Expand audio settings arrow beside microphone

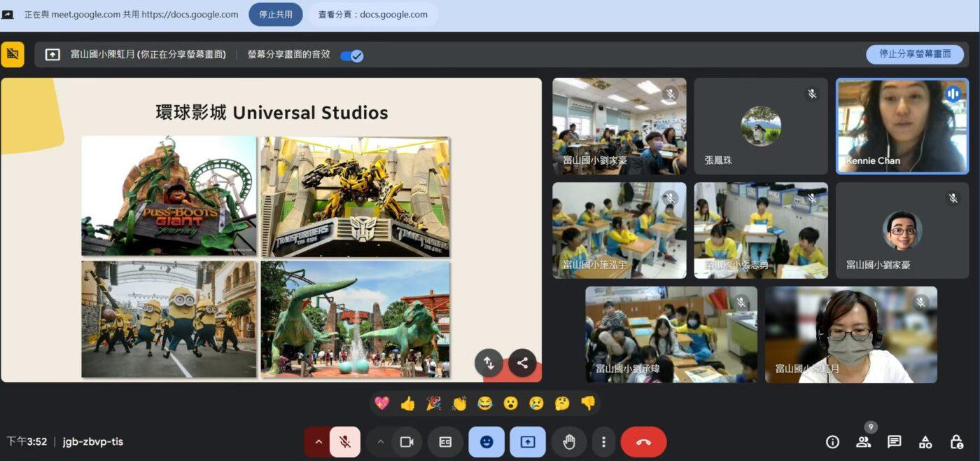[x=318, y=442]
